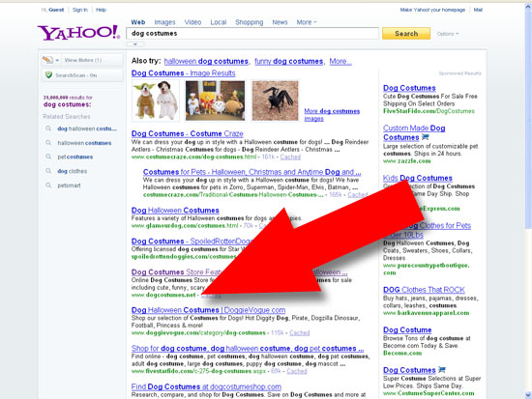Image resolution: width=532 pixels, height=399 pixels.
Task: Open Cached link for costumecraze.com/dog-costumes result
Action: (290, 157)
